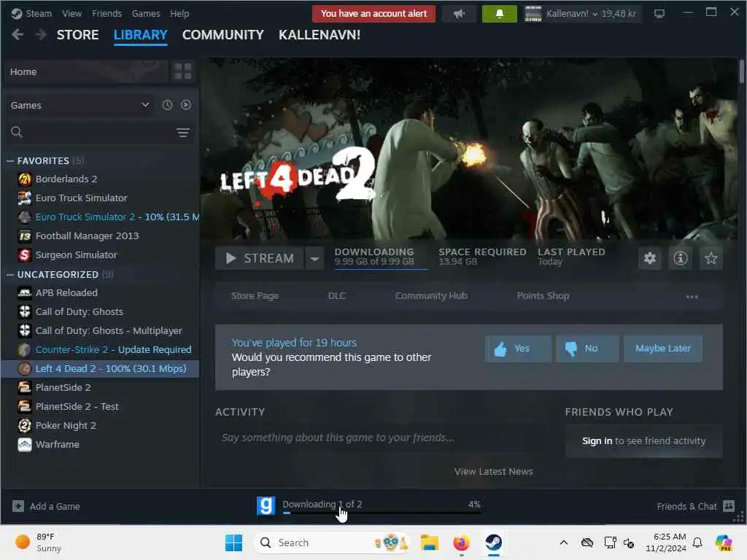Open the Games filter dropdown
This screenshot has height=560, width=747.
(x=80, y=105)
